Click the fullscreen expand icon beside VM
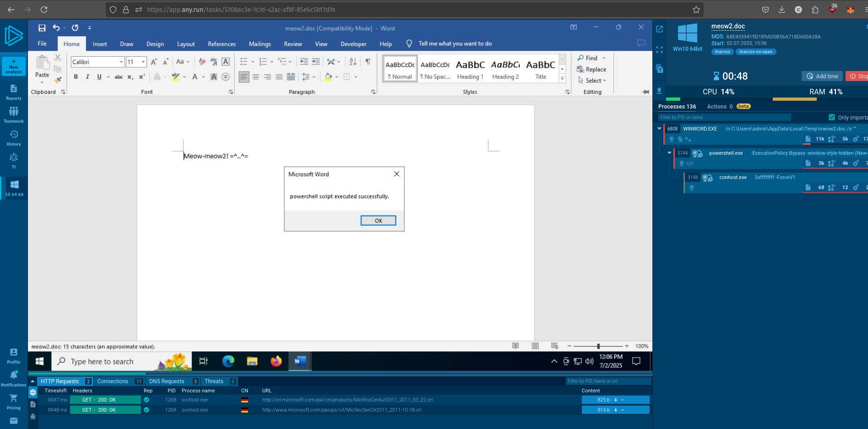The image size is (868, 429). [659, 49]
